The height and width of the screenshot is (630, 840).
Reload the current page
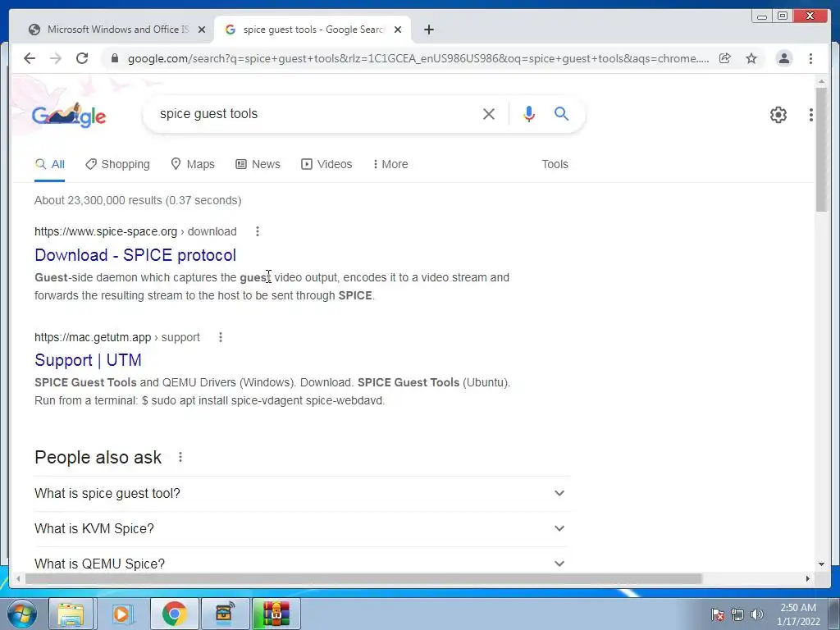82,58
